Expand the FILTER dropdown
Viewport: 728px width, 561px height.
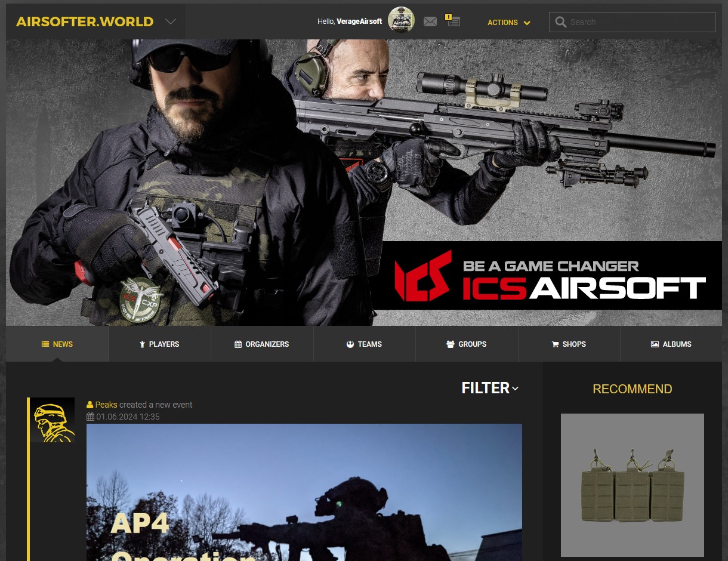[x=490, y=388]
